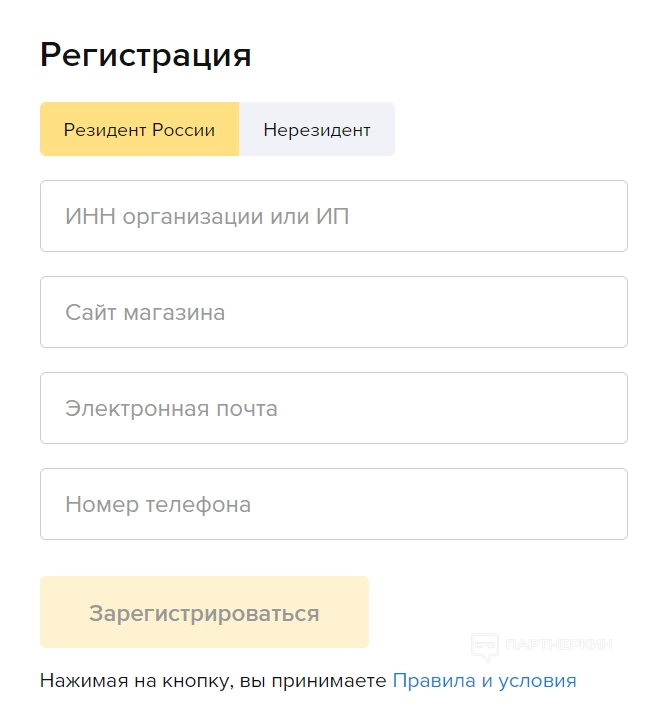Viewport: 663px width, 714px height.
Task: Focus the Сайт магазина input
Action: [x=333, y=312]
